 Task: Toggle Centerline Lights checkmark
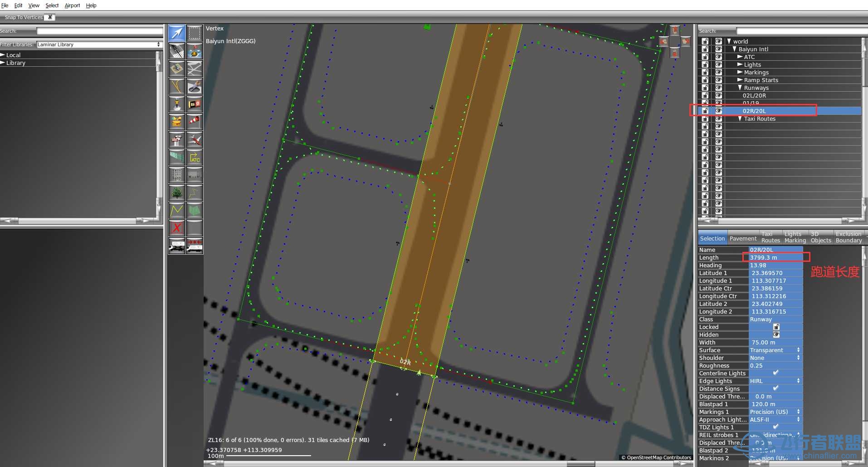coord(775,373)
